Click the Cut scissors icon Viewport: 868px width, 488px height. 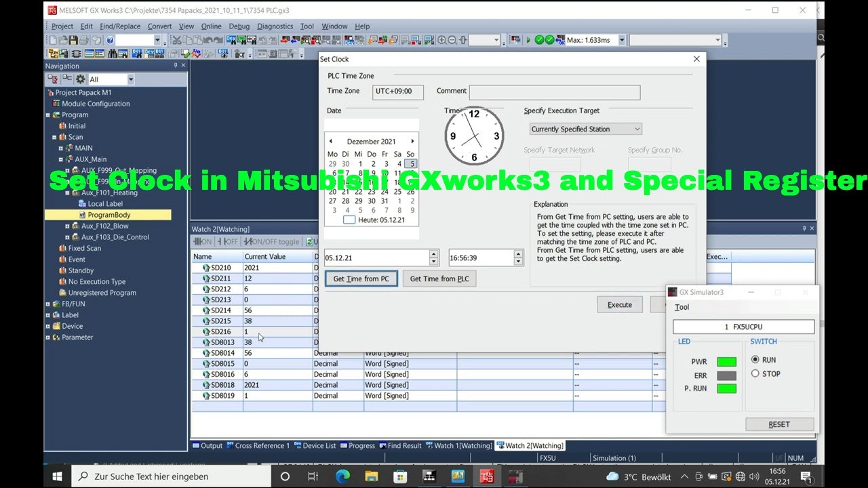point(177,40)
